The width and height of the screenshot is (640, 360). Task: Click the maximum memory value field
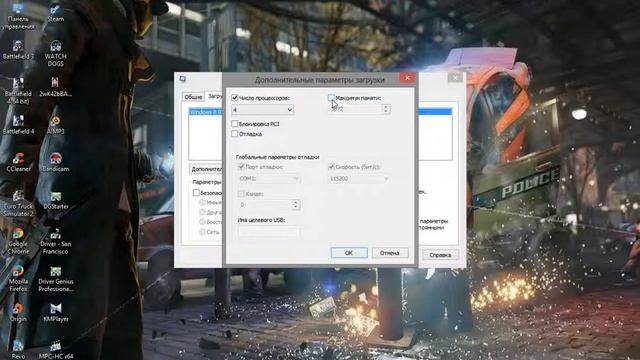point(355,109)
